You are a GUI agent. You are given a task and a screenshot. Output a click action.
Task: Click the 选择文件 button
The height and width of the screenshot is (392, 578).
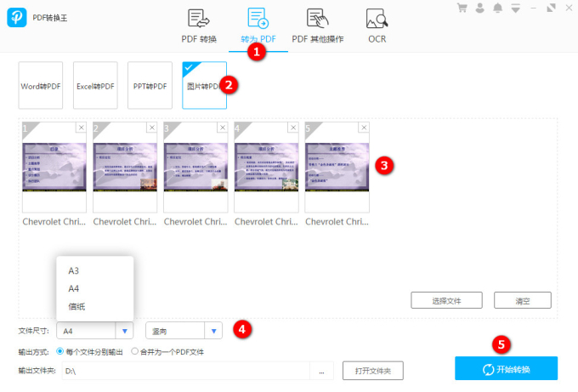click(446, 300)
